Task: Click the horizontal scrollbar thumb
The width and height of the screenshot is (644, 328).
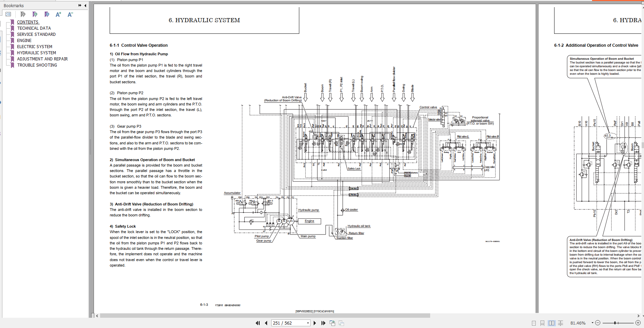Action: click(265, 316)
